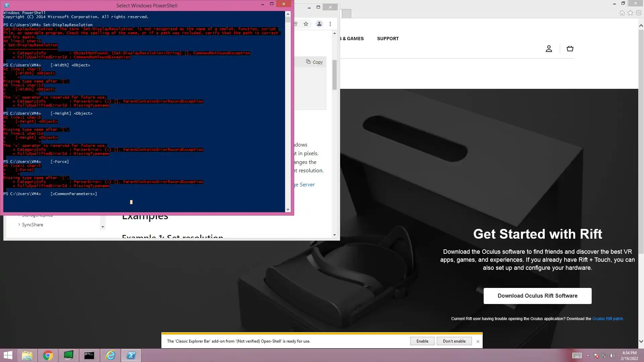Open APPS & GAMES navigation item
Image resolution: width=644 pixels, height=362 pixels.
click(x=352, y=39)
